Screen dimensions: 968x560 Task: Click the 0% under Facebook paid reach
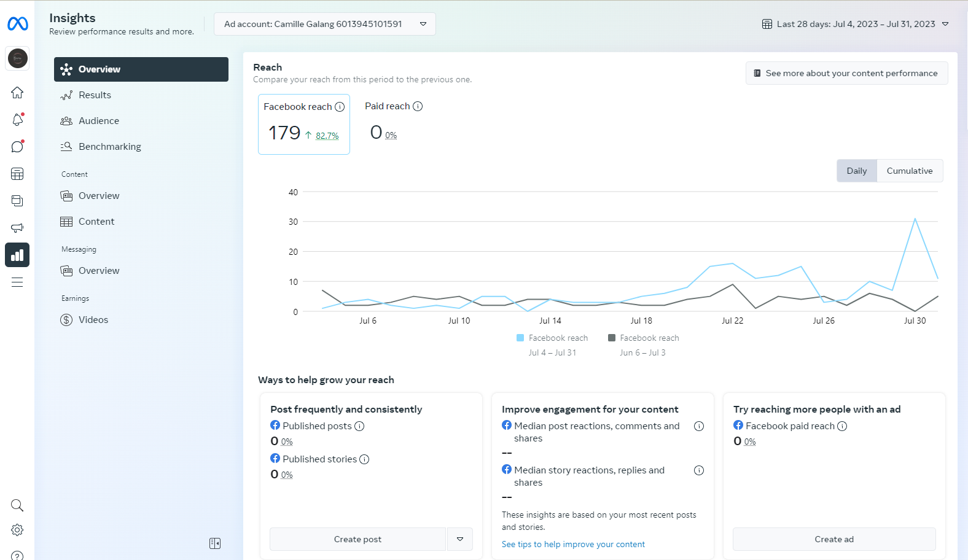pos(750,442)
